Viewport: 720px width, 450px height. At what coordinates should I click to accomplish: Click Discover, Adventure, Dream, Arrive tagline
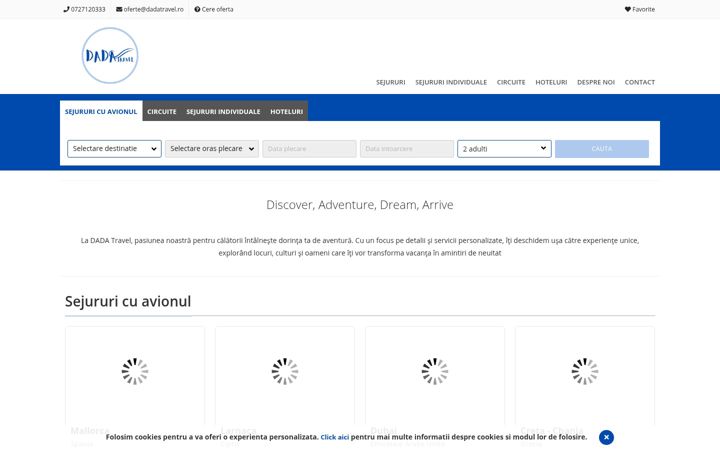coord(360,205)
